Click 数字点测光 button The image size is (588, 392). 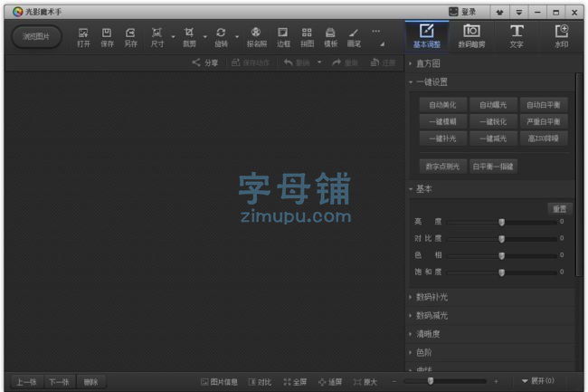(x=442, y=167)
